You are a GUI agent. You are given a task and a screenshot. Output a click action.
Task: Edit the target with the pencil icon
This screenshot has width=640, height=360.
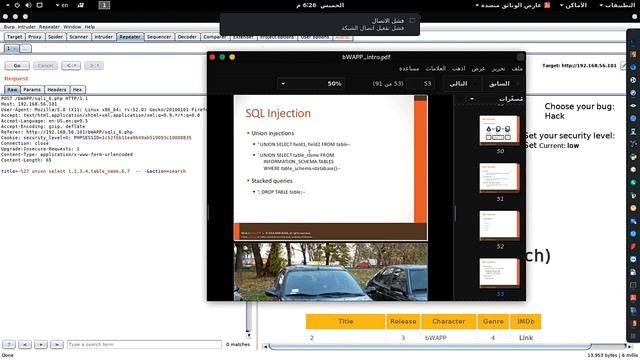[x=623, y=65]
